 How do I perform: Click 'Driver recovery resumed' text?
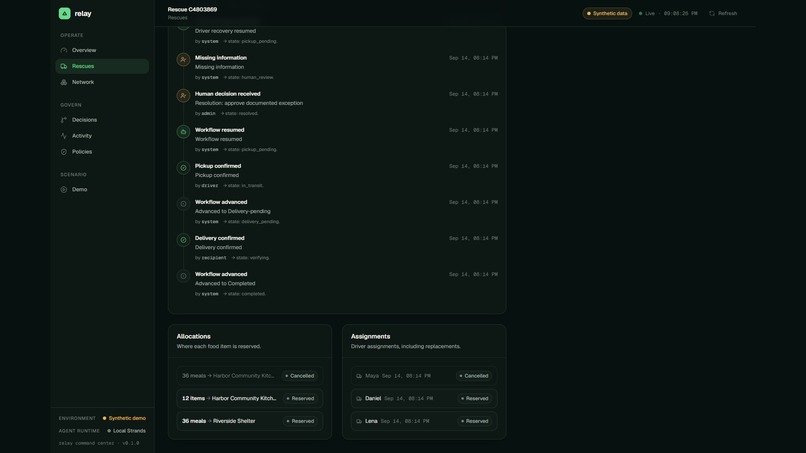225,31
